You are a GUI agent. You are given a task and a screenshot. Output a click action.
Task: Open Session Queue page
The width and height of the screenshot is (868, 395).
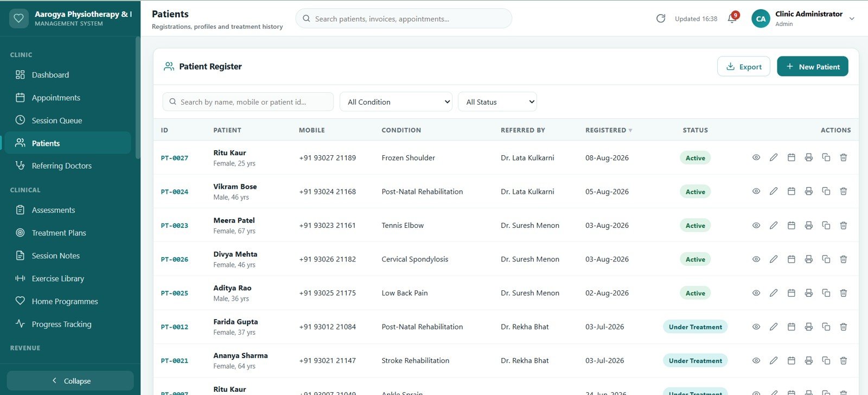pyautogui.click(x=68, y=120)
